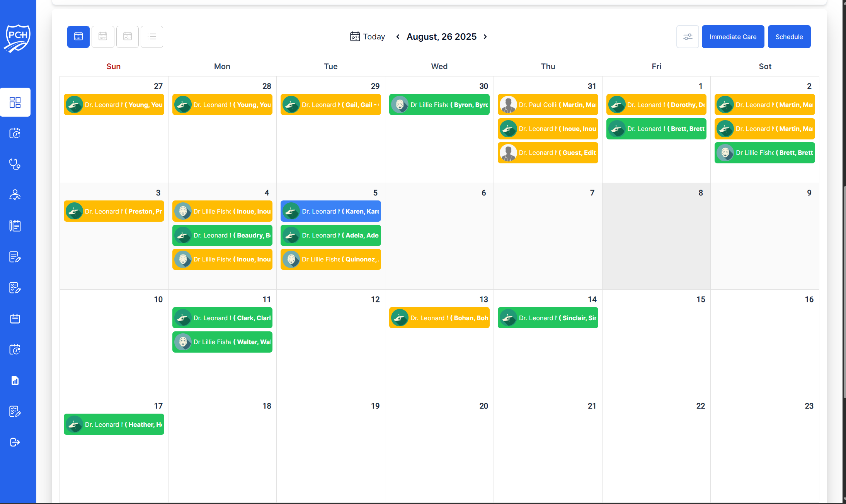Switch to the day view with checkmark
Viewport: 846px width, 504px height.
click(x=128, y=36)
